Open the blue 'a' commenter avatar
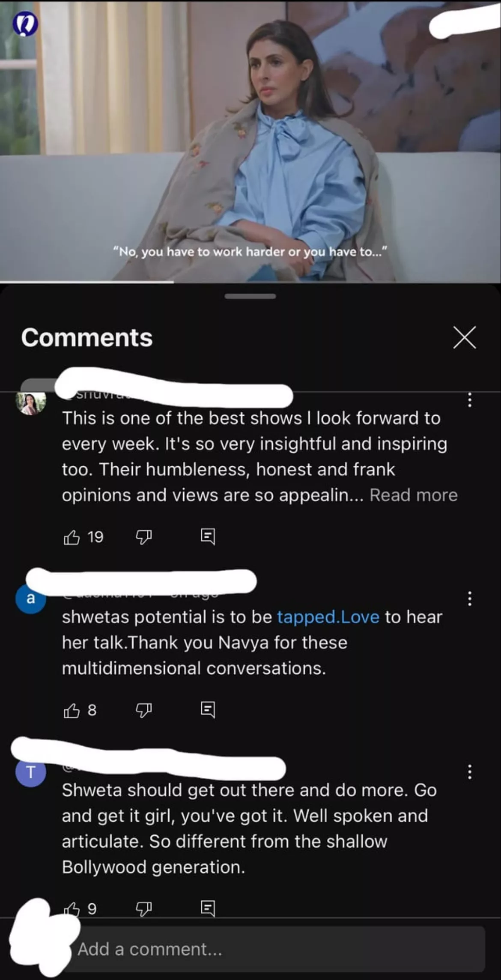 click(30, 598)
